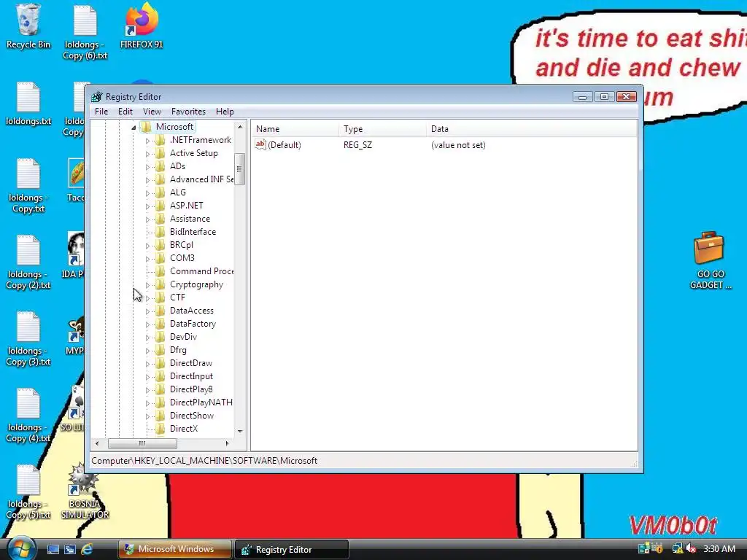
Task: Open the Recycle Bin desktop icon
Action: tap(28, 26)
